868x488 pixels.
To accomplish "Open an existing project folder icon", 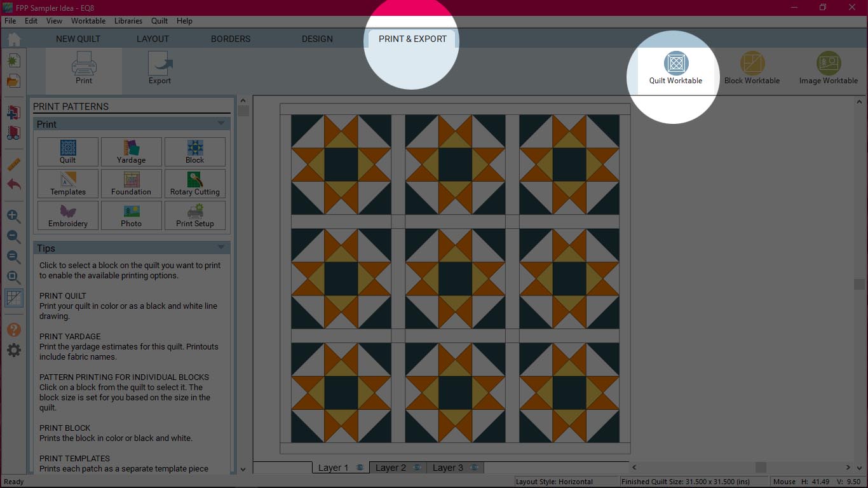I will pos(13,81).
